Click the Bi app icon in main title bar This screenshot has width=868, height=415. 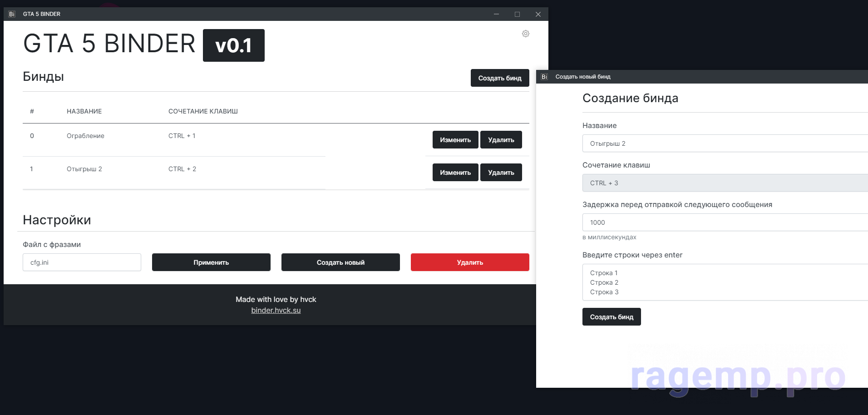tap(12, 14)
